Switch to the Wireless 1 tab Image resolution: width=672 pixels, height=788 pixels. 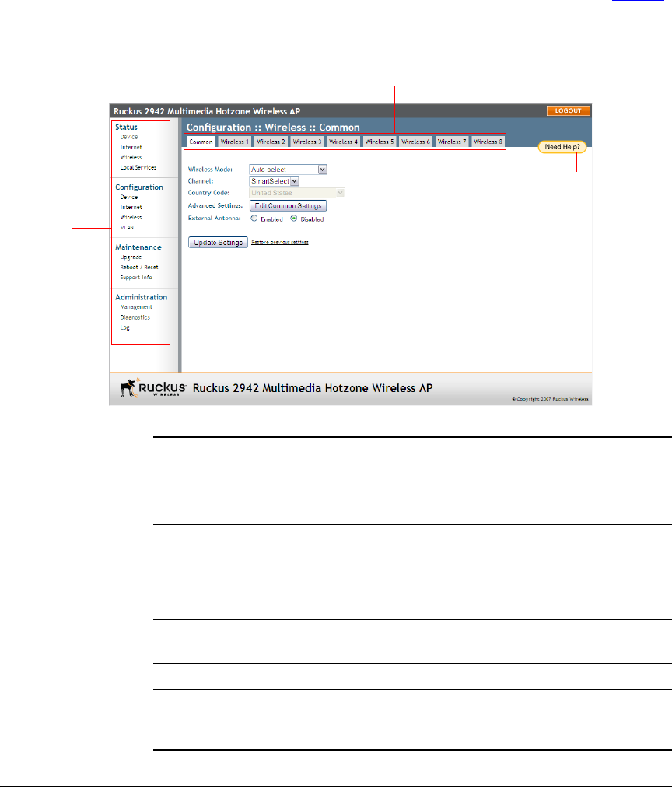coord(234,142)
